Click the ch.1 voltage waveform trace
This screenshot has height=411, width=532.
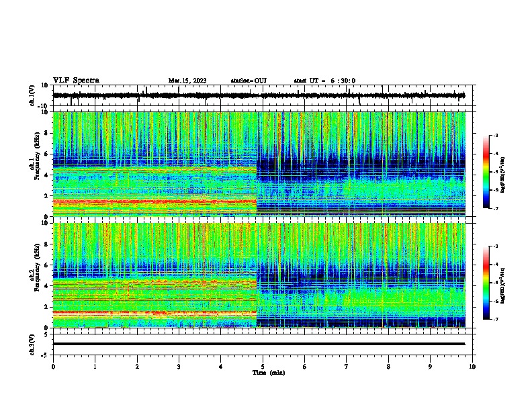point(259,95)
